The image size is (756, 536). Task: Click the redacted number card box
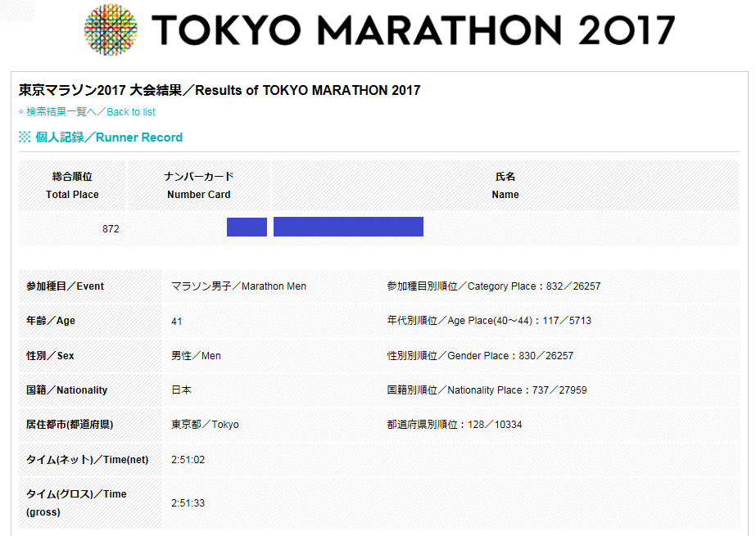tap(247, 227)
